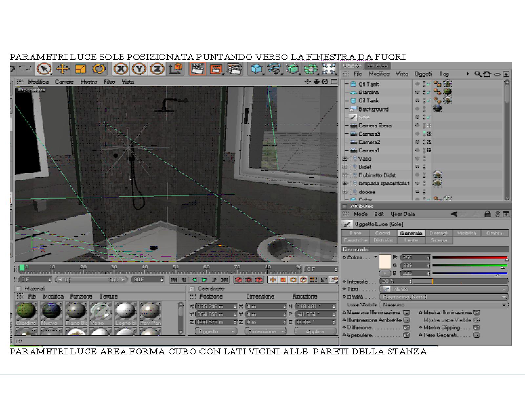
Task: Expand the Rubinetto Bidet object
Action: click(x=345, y=175)
